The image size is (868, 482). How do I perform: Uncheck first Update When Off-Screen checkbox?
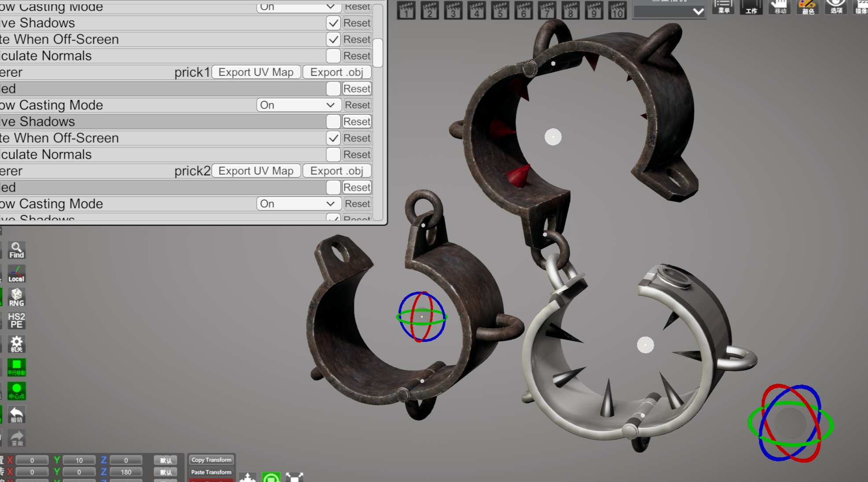click(334, 40)
